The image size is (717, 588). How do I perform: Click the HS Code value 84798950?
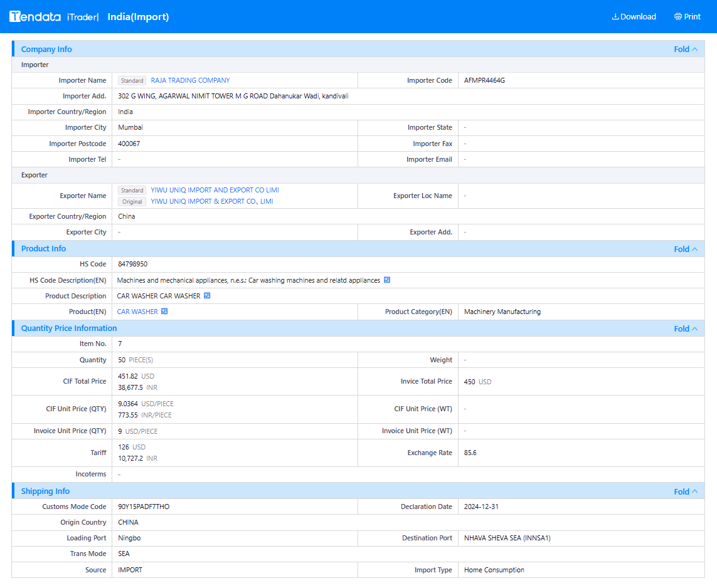tap(132, 264)
